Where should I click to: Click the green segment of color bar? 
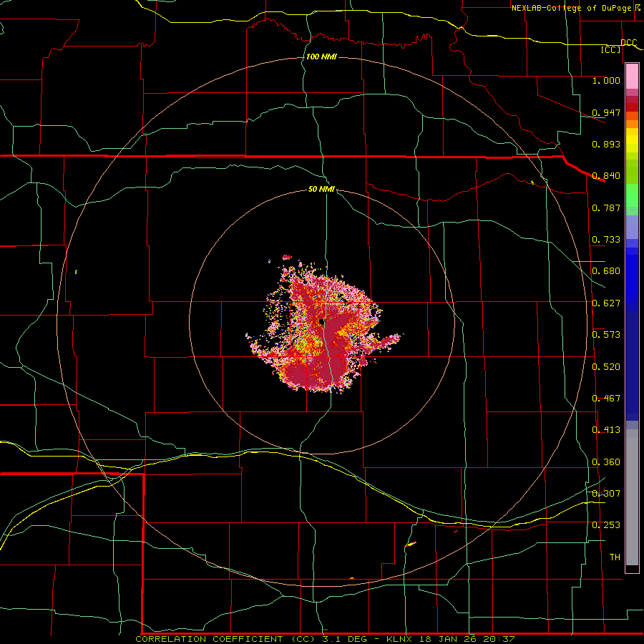tap(632, 195)
